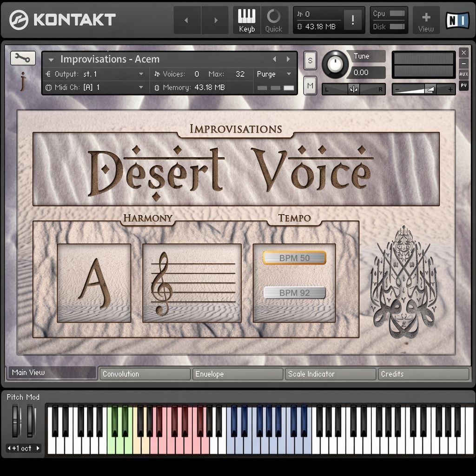The width and height of the screenshot is (476, 476).
Task: Switch to Convolution tab
Action: [x=145, y=374]
